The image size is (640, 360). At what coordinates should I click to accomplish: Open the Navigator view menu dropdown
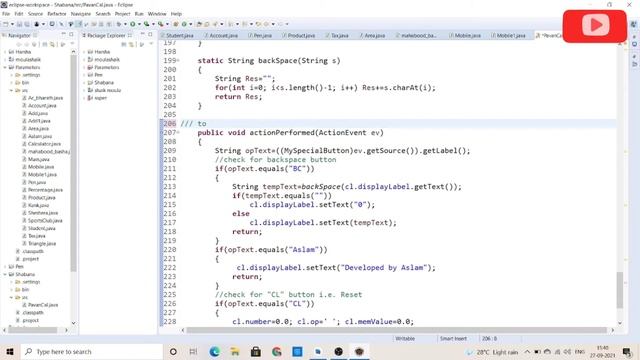tap(72, 44)
